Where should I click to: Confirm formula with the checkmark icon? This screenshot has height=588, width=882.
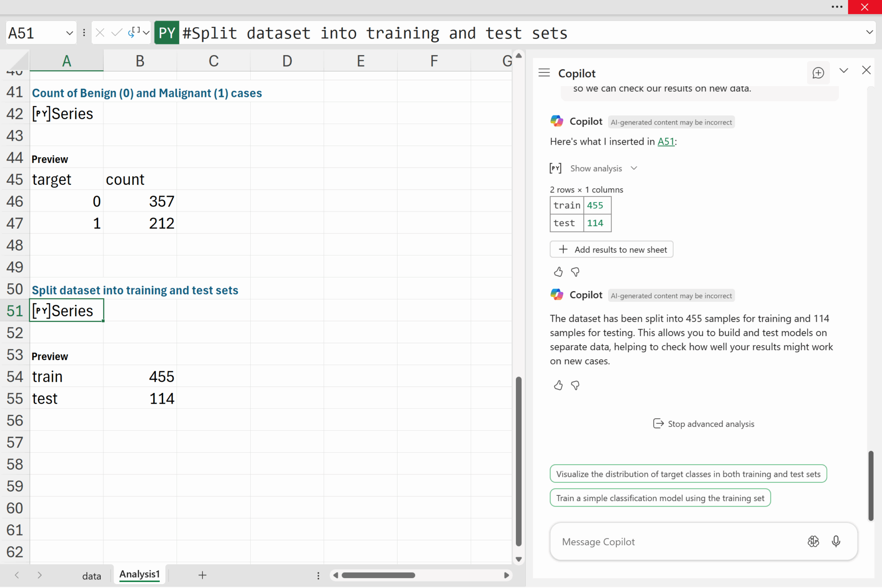pos(116,33)
